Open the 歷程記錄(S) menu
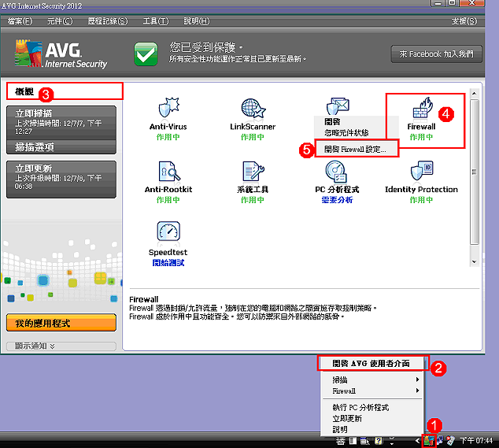The width and height of the screenshot is (499, 448). coord(108,21)
